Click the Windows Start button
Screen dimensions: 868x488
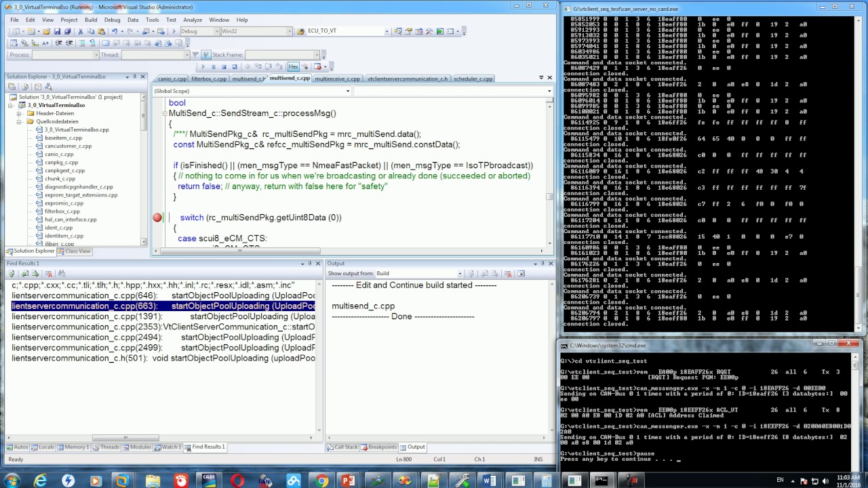click(12, 481)
